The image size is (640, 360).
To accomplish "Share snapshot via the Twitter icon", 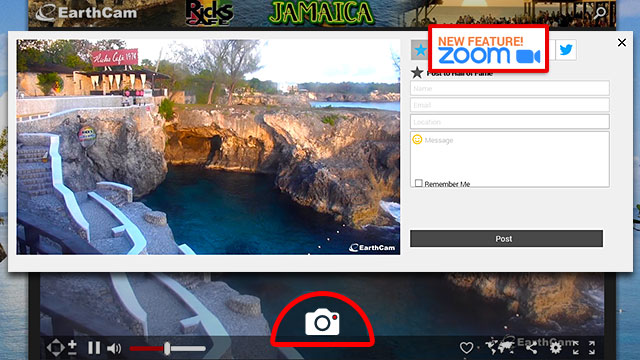I will (566, 50).
